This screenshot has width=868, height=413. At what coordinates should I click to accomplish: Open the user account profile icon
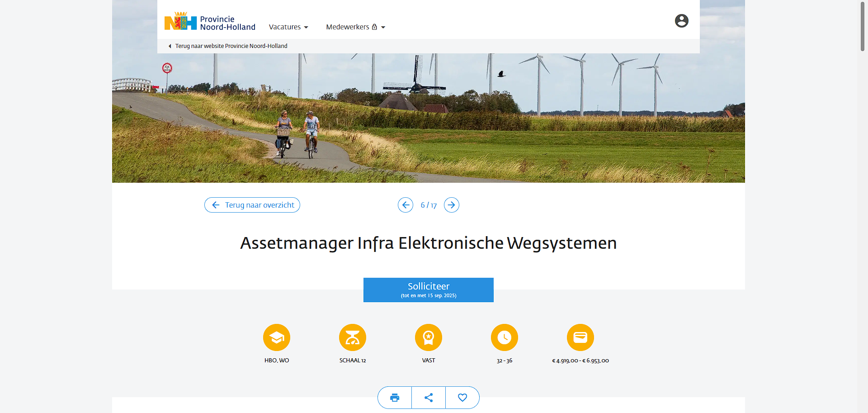[x=681, y=21]
